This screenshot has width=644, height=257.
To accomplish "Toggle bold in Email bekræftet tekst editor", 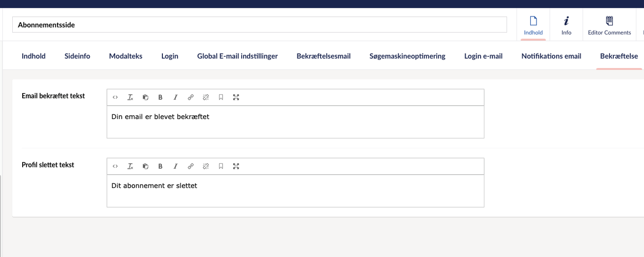I will coord(161,97).
